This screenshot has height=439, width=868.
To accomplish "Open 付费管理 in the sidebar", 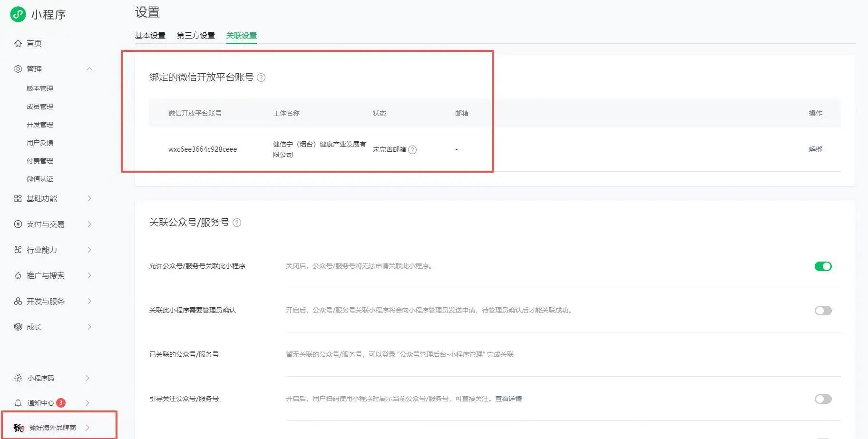I will 40,161.
